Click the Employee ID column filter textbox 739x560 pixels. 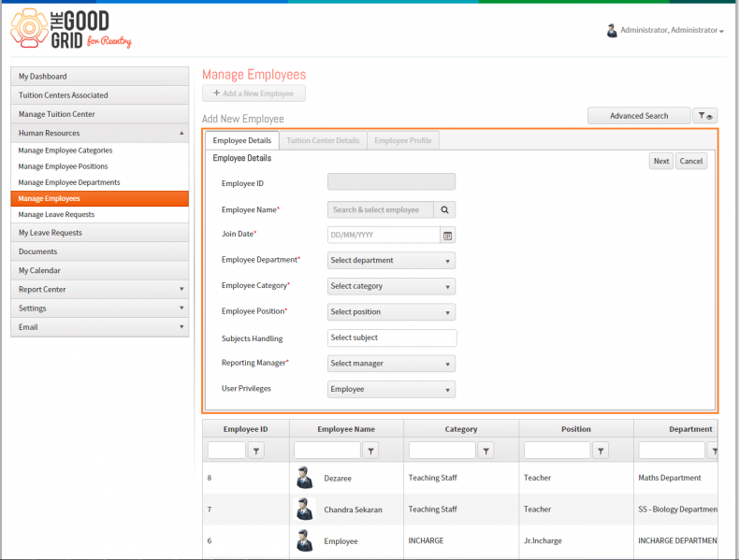pos(226,451)
